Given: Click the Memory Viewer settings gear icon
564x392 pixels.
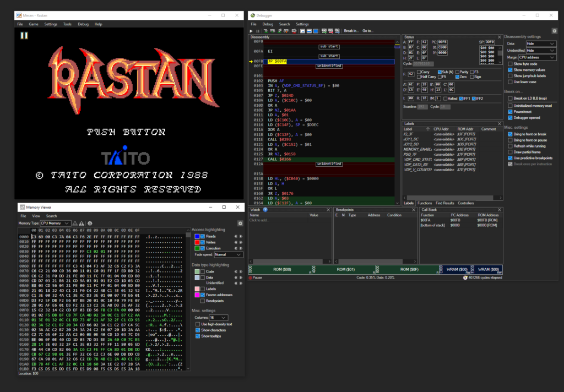Looking at the screenshot, I should click(240, 224).
